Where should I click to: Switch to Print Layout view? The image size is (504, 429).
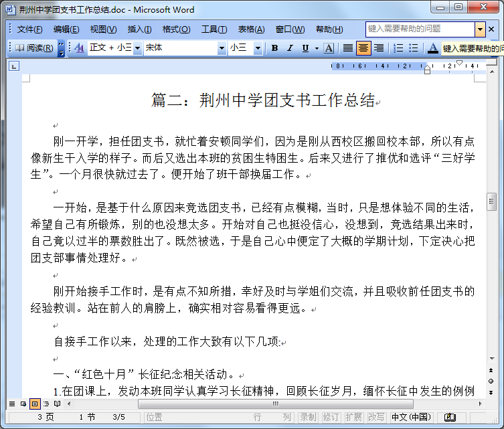click(x=35, y=404)
